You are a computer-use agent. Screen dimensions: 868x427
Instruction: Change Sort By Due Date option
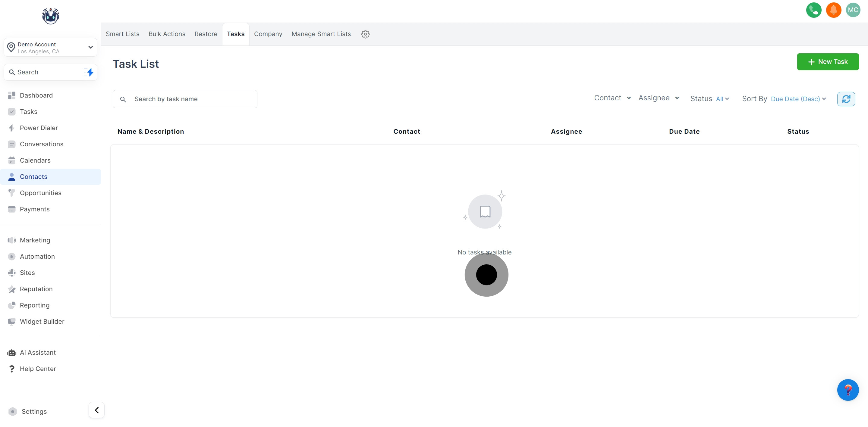click(x=798, y=99)
